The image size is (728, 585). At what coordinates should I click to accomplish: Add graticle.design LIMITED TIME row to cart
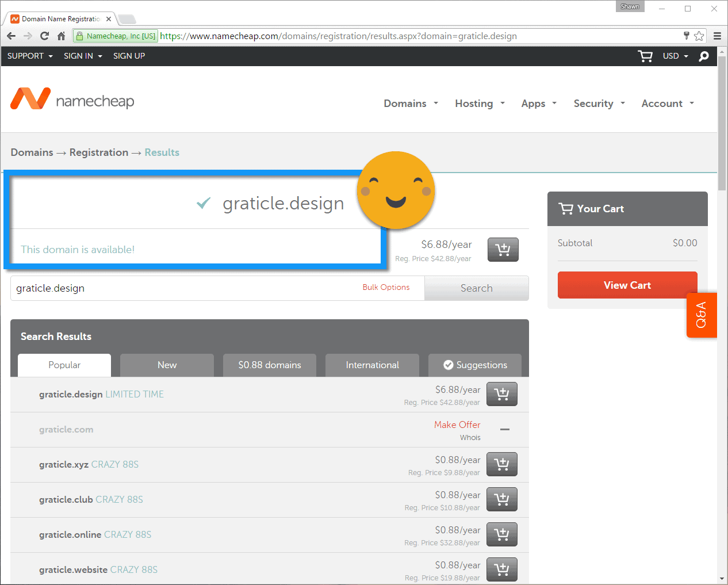[502, 394]
